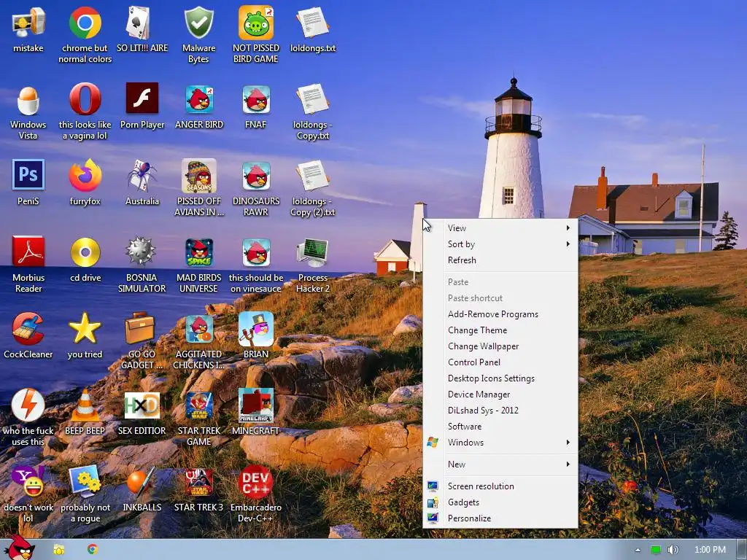This screenshot has width=747, height=560.
Task: Click 'MAD BIRDS UNIVERSE' icon
Action: coord(198,253)
